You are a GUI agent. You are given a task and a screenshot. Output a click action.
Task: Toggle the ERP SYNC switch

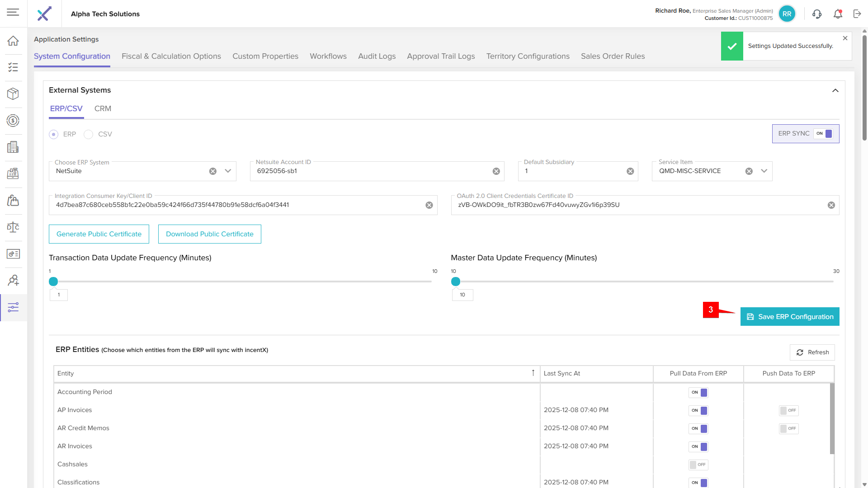click(824, 134)
